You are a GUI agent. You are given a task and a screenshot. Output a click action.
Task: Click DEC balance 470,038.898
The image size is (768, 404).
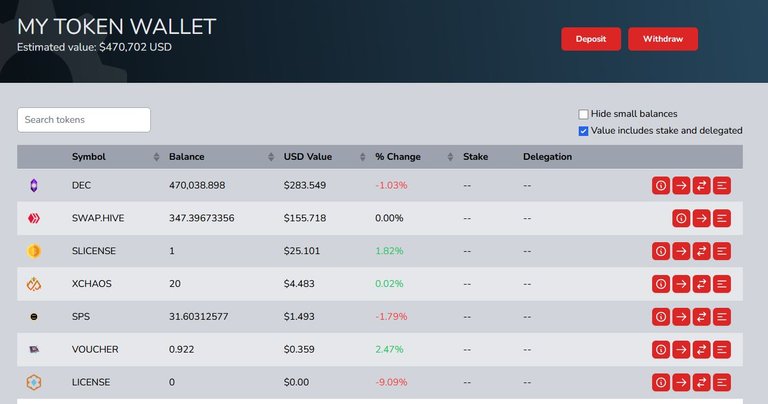[x=197, y=186]
